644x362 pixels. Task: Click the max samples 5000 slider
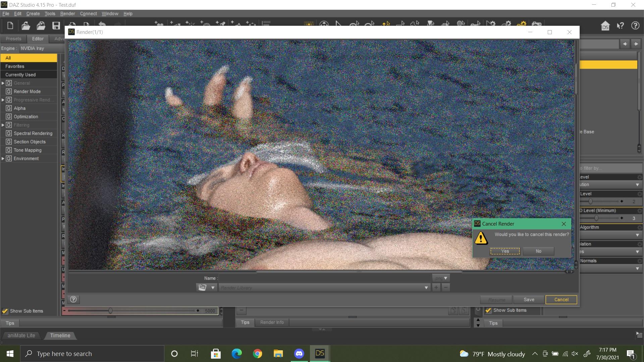click(110, 311)
